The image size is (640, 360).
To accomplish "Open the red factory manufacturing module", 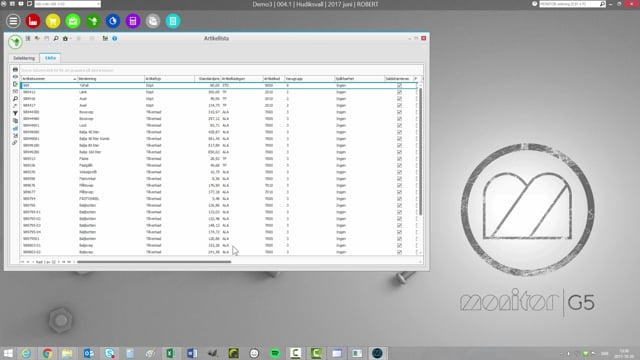I will point(33,21).
